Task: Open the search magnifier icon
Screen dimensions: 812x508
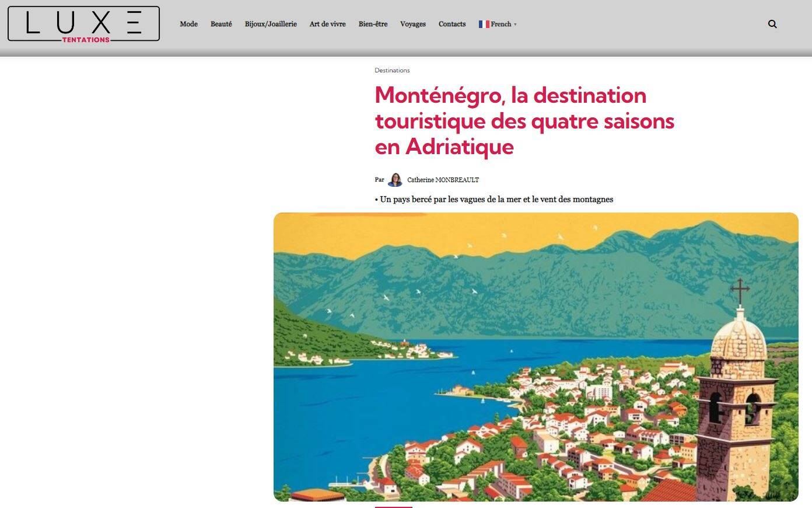Action: [772, 24]
